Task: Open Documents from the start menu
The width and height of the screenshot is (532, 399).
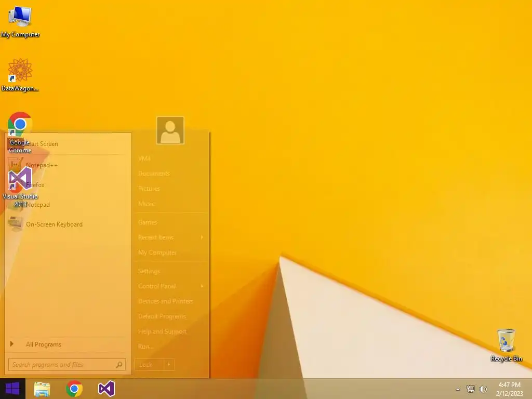Action: pyautogui.click(x=171, y=174)
